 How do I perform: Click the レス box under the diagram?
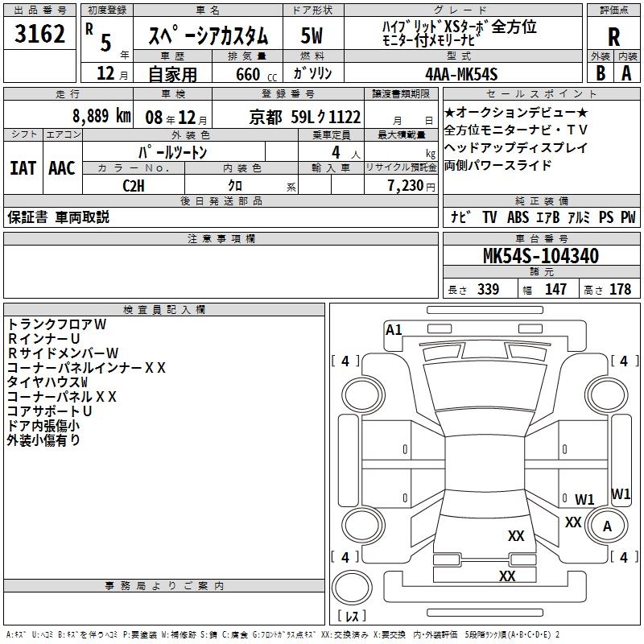[351, 616]
